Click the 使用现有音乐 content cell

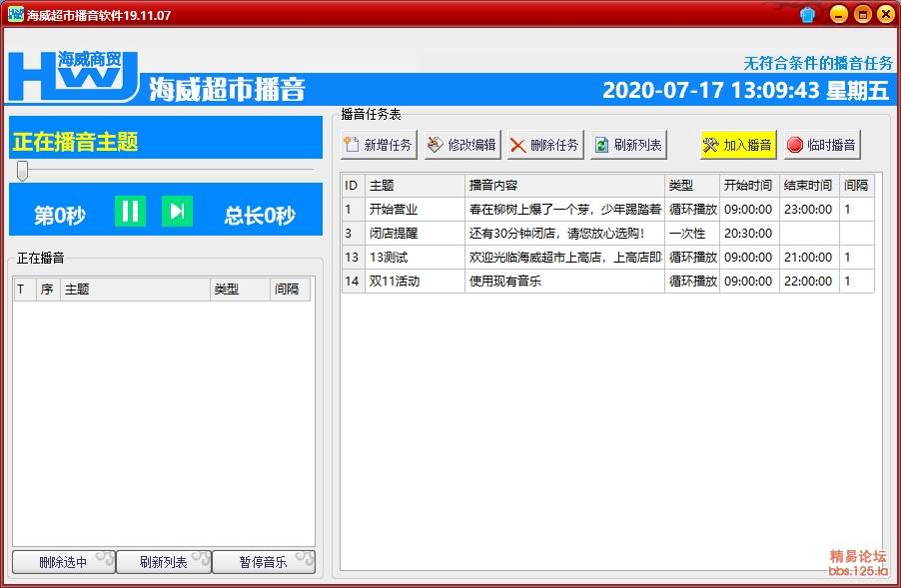pos(564,281)
